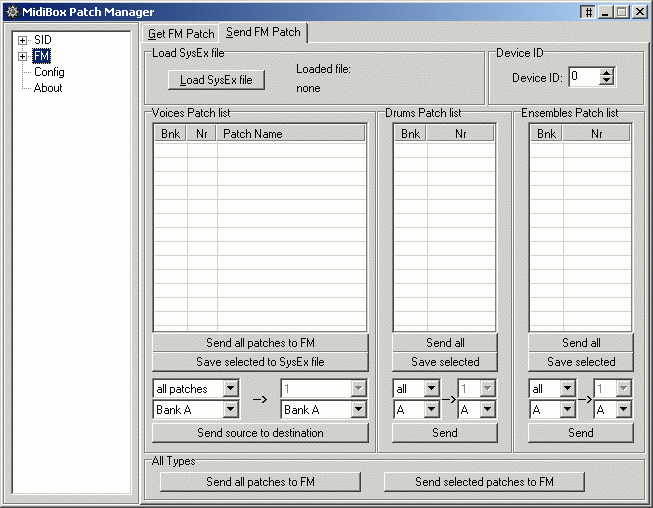Click the Drums Send button
This screenshot has height=508, width=653.
pyautogui.click(x=445, y=433)
